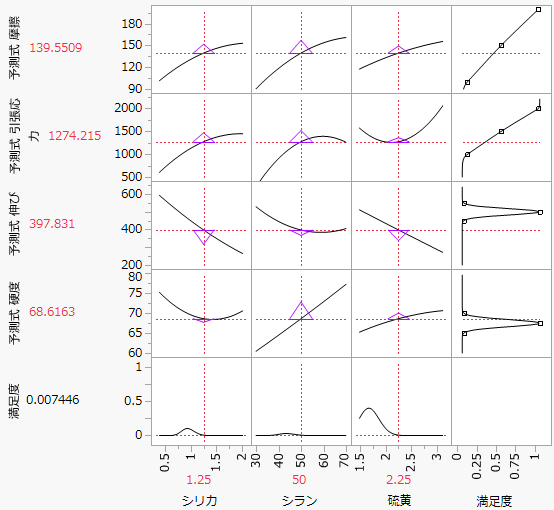Select upper desirability handle in 伸び row

(x=465, y=204)
